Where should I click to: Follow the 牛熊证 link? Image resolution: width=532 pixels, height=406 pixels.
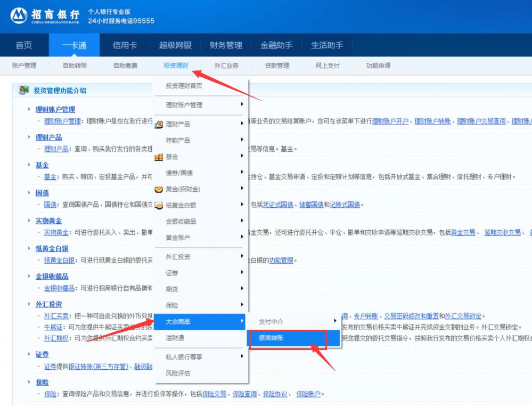pyautogui.click(x=53, y=327)
